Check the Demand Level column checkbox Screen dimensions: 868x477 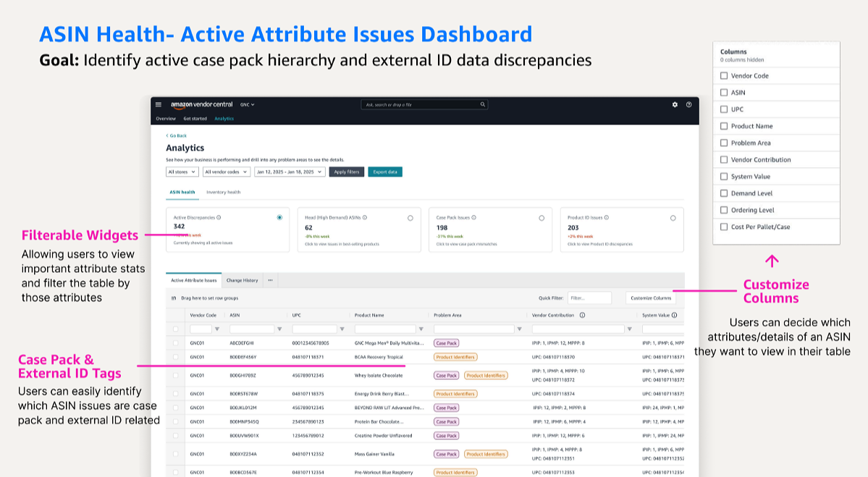pyautogui.click(x=723, y=193)
